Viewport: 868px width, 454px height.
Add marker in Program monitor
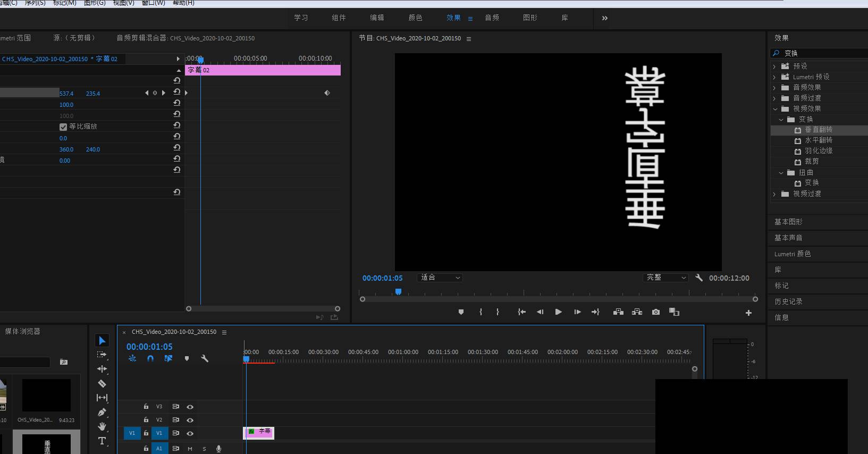(x=461, y=312)
